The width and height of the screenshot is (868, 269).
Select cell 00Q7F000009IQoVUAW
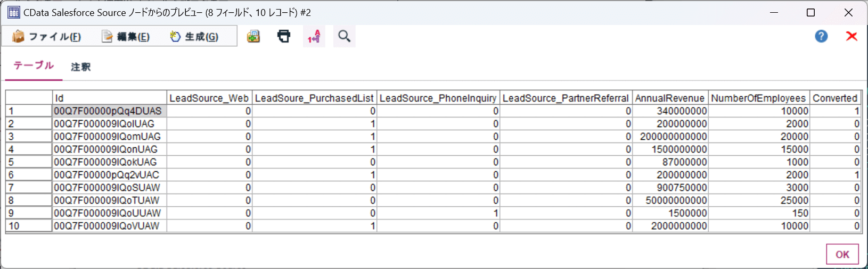(110, 225)
